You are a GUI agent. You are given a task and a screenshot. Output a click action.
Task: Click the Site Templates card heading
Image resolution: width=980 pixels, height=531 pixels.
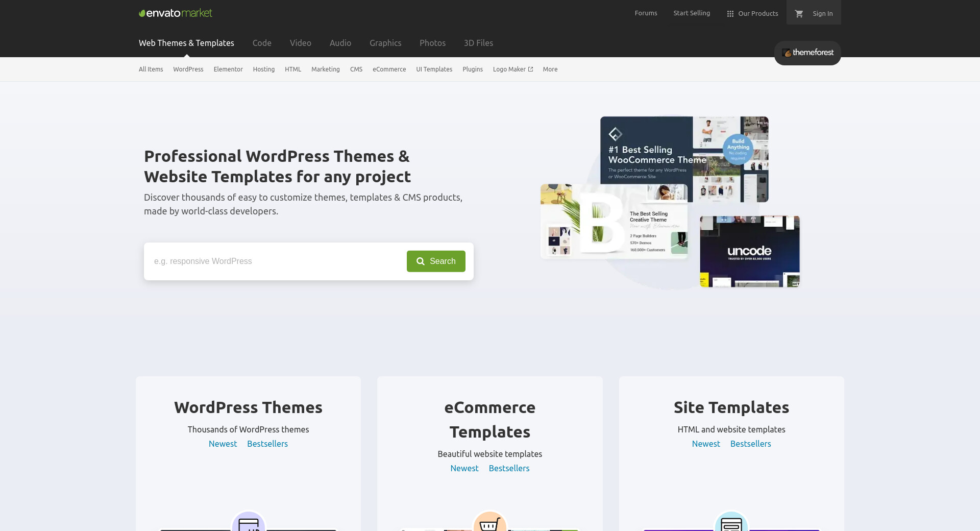pos(731,407)
